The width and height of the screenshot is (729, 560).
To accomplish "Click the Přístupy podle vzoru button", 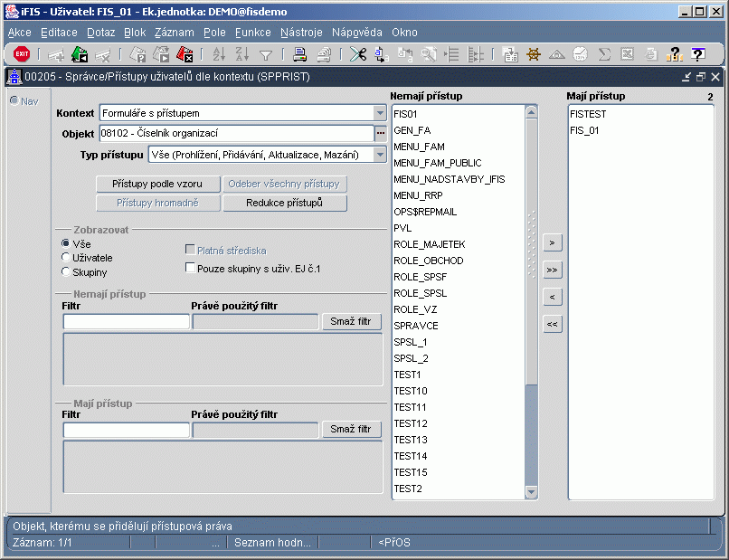I will tap(158, 184).
